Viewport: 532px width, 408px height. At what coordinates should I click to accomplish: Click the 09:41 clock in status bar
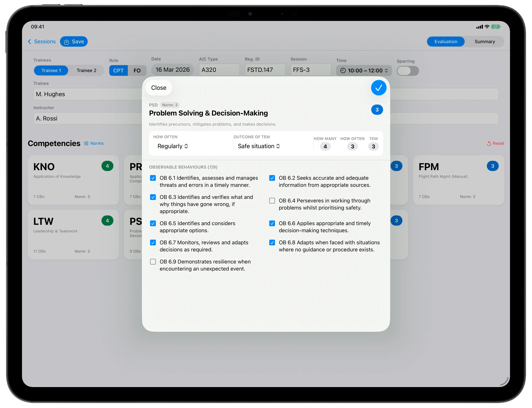click(38, 27)
